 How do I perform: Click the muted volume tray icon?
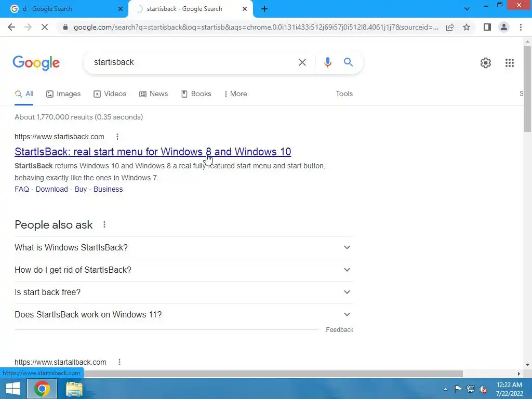[483, 389]
